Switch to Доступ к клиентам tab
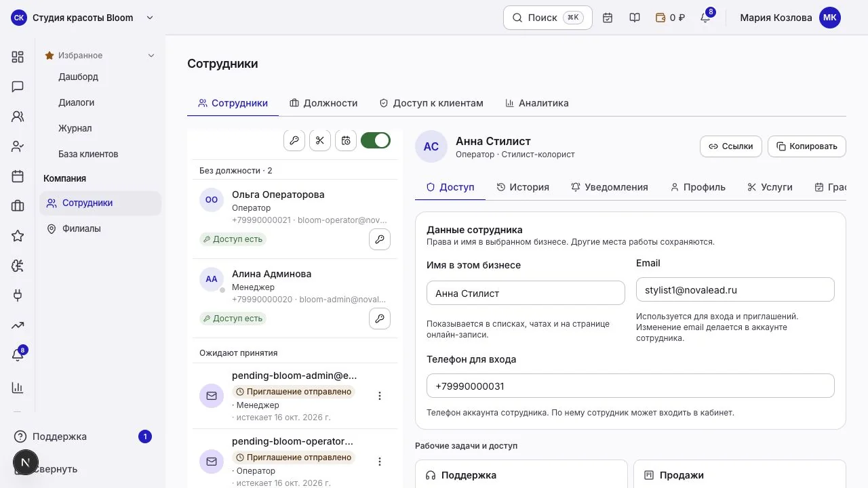This screenshot has width=868, height=488. point(431,103)
